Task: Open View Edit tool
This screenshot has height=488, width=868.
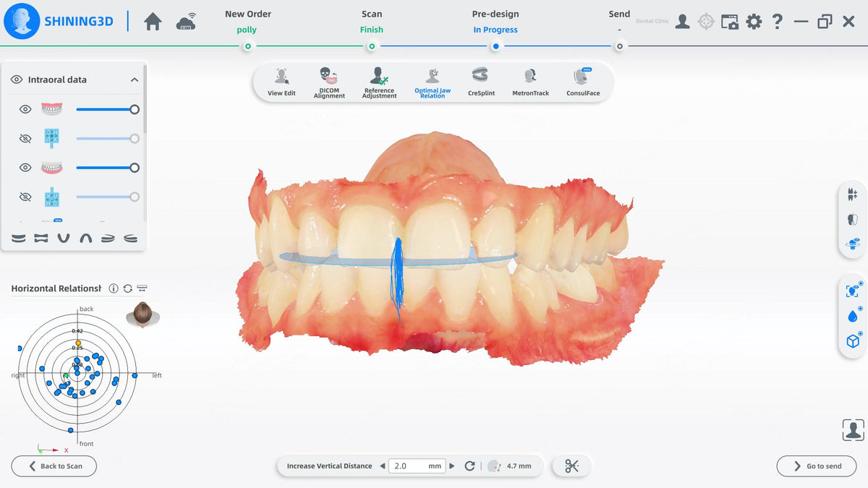Action: (281, 82)
